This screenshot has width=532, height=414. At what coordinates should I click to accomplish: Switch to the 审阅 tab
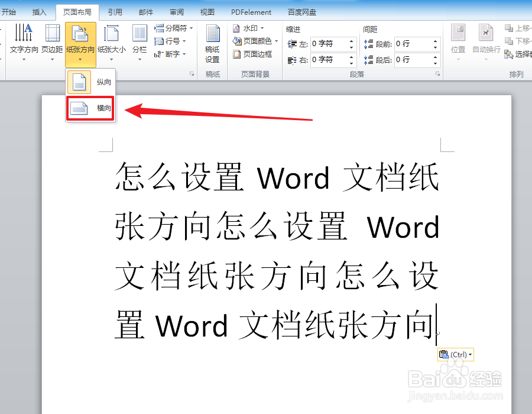click(x=177, y=12)
